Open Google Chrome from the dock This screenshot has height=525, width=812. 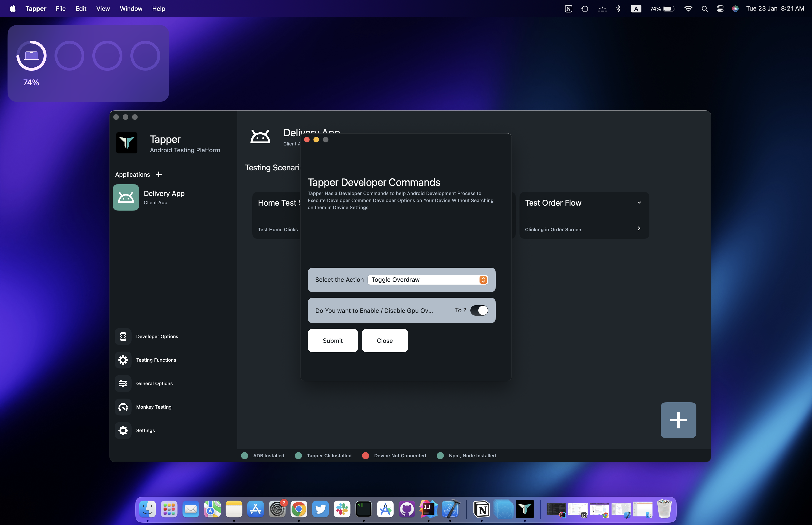point(299,509)
